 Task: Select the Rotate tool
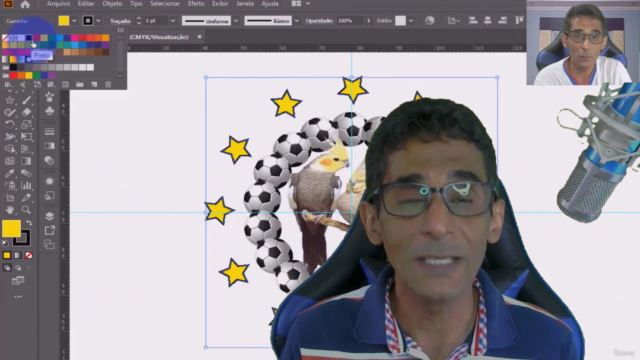pyautogui.click(x=10, y=124)
